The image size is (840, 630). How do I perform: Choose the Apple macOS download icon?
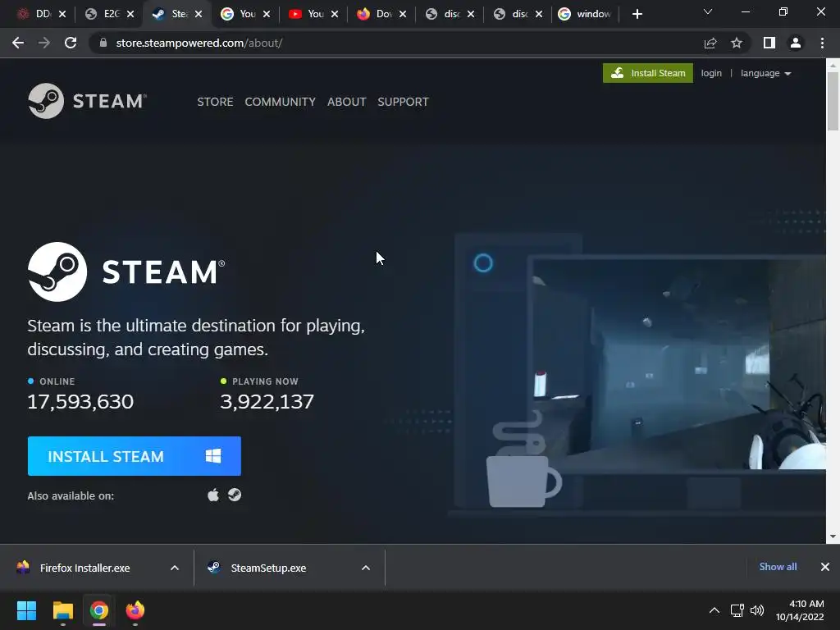(x=213, y=495)
